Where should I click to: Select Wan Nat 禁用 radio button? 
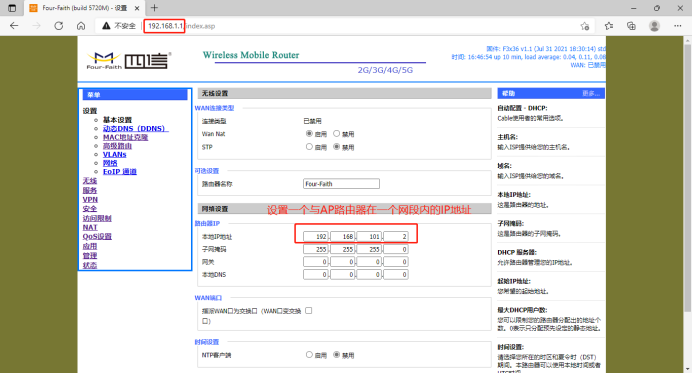[336, 133]
